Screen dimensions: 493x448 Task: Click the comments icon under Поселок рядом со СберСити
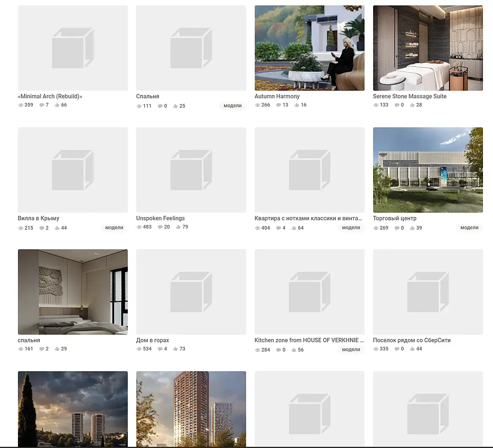click(397, 349)
